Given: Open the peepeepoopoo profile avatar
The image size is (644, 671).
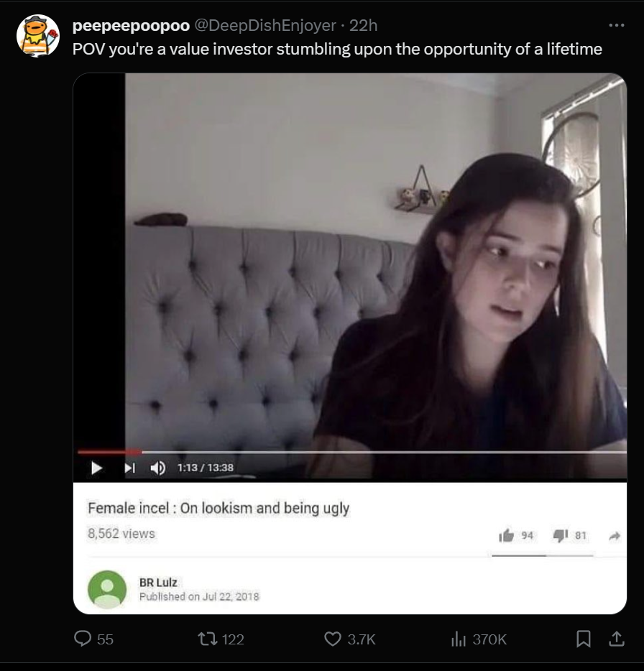Looking at the screenshot, I should pos(38,36).
